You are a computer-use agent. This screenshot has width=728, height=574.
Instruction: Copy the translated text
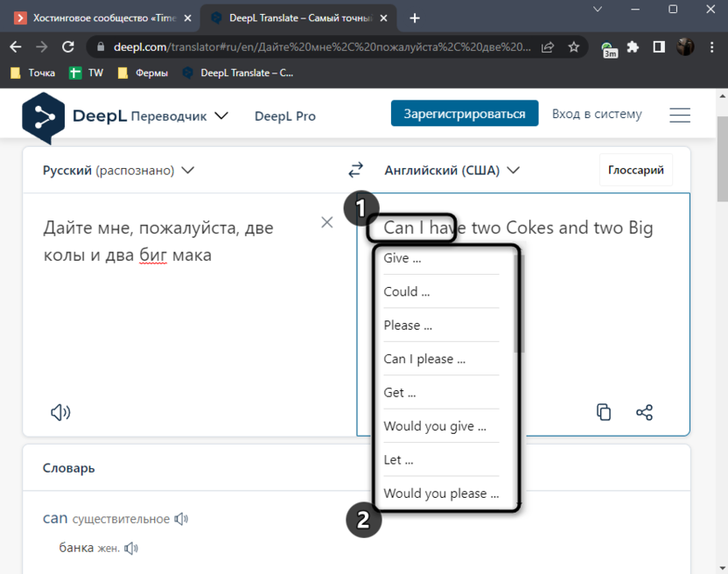pos(604,412)
